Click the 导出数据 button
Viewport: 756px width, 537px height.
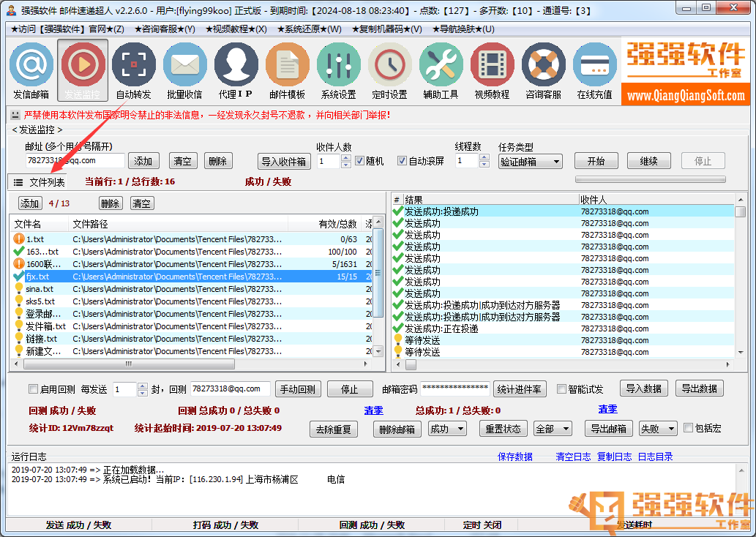pyautogui.click(x=699, y=388)
